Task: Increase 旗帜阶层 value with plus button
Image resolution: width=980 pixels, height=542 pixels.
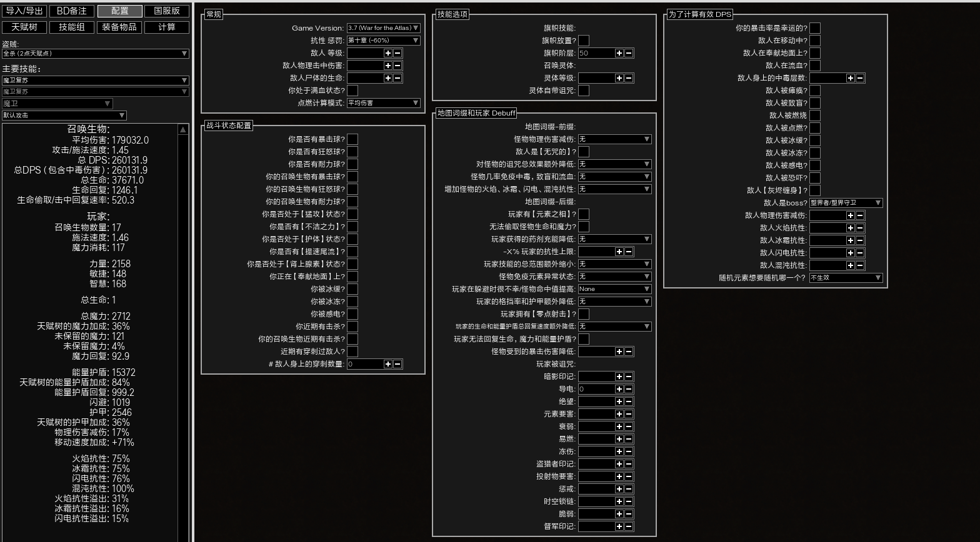Action: tap(619, 53)
